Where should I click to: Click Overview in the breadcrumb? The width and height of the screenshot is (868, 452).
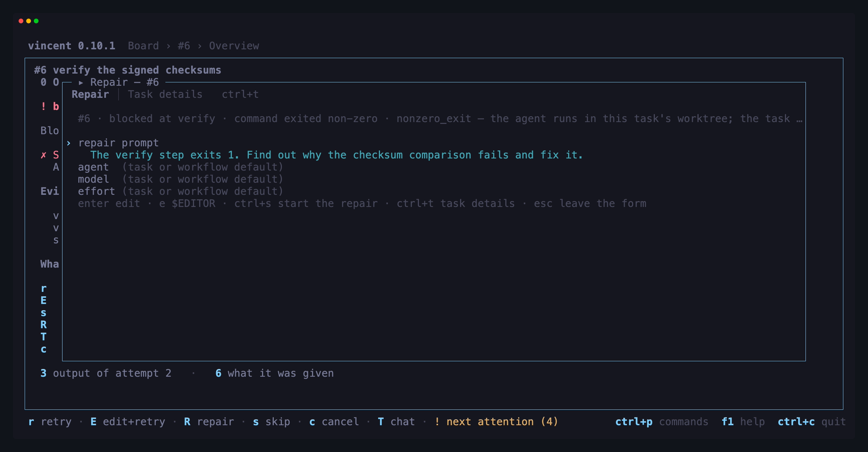[x=234, y=46]
